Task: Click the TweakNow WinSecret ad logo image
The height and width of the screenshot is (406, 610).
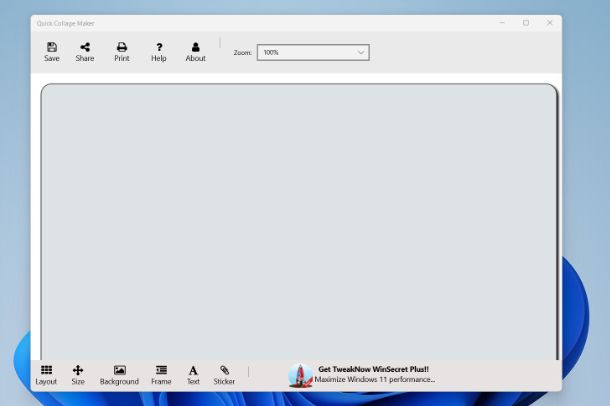Action: [300, 376]
